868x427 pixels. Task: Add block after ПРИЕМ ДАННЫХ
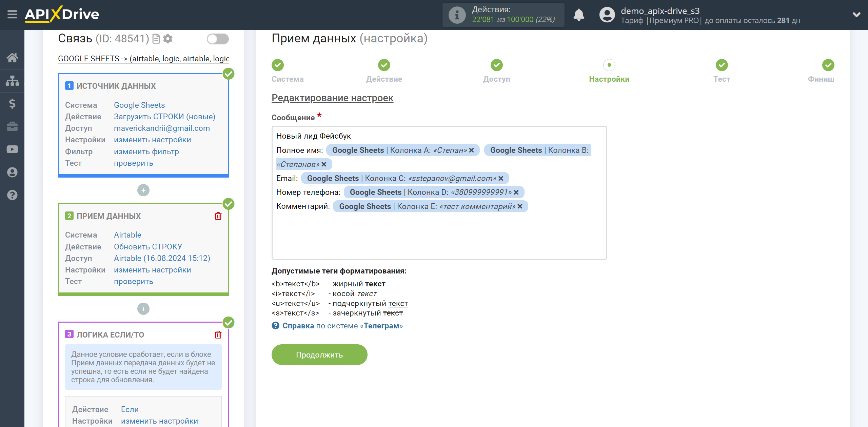(x=143, y=309)
